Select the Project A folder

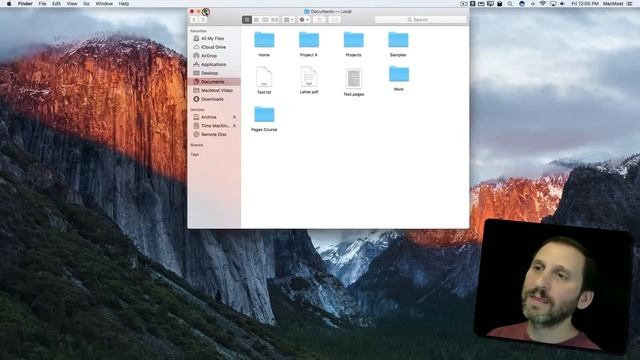pyautogui.click(x=309, y=40)
